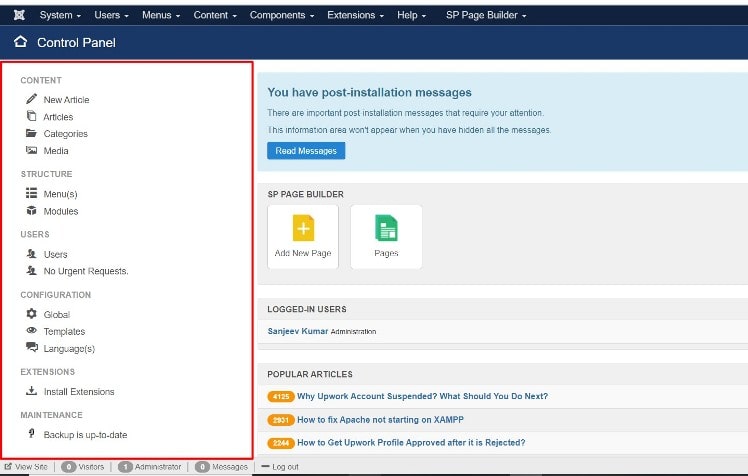Open article How to fix Apache not starting on XAMPP
Viewport: 748px width, 476px height.
click(x=380, y=420)
